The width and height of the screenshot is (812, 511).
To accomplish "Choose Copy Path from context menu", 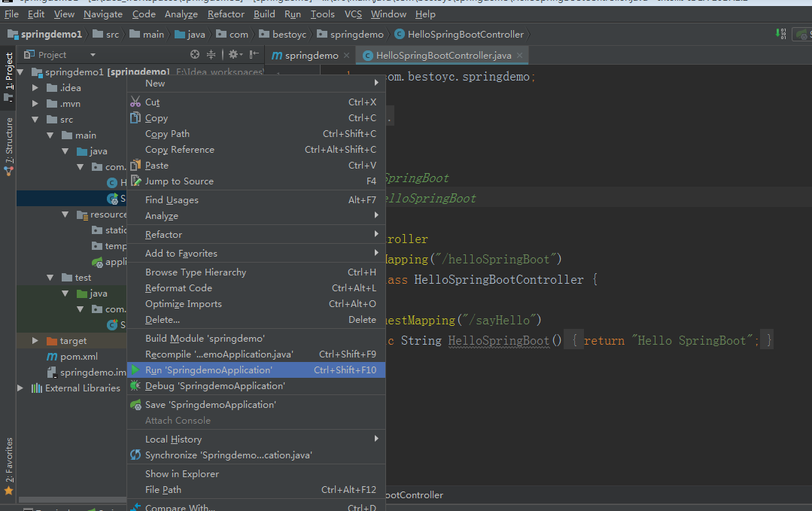I will [x=257, y=133].
